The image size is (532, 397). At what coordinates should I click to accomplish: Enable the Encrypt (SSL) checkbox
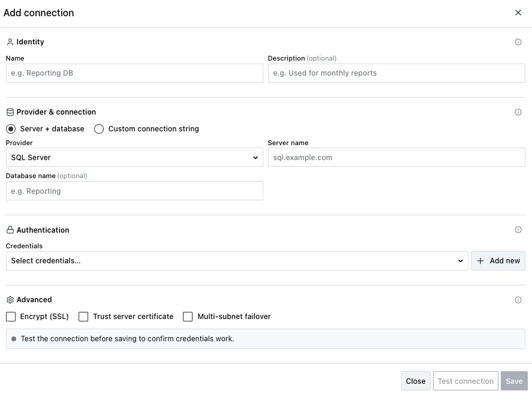(x=11, y=317)
